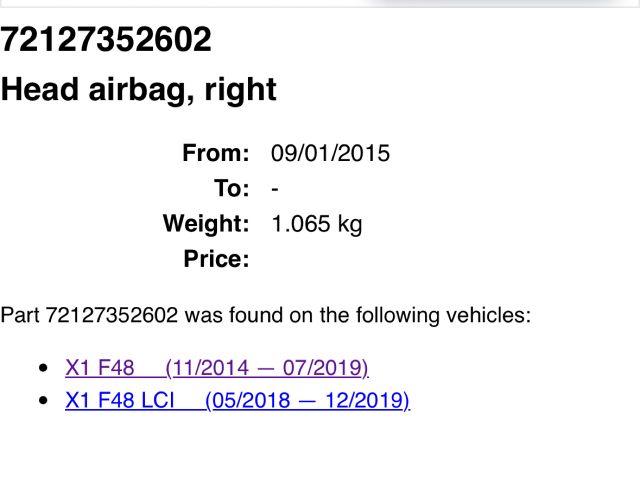This screenshot has width=640, height=480.
Task: Click the bullet before X1 F48 LCI
Action: coord(42,402)
